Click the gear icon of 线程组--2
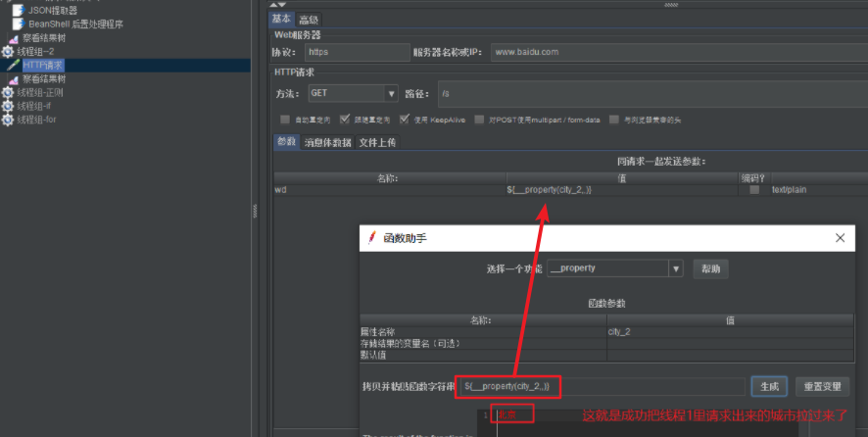Image resolution: width=868 pixels, height=437 pixels. (x=7, y=52)
